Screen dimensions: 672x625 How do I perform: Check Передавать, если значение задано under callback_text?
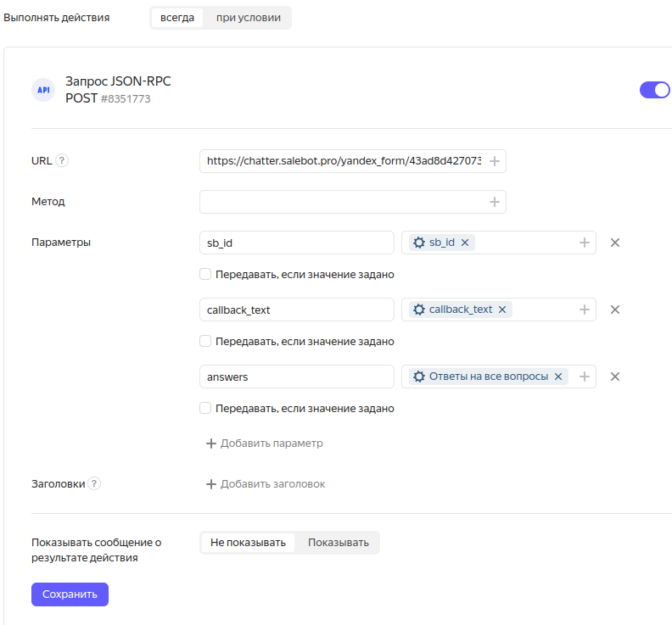(205, 341)
